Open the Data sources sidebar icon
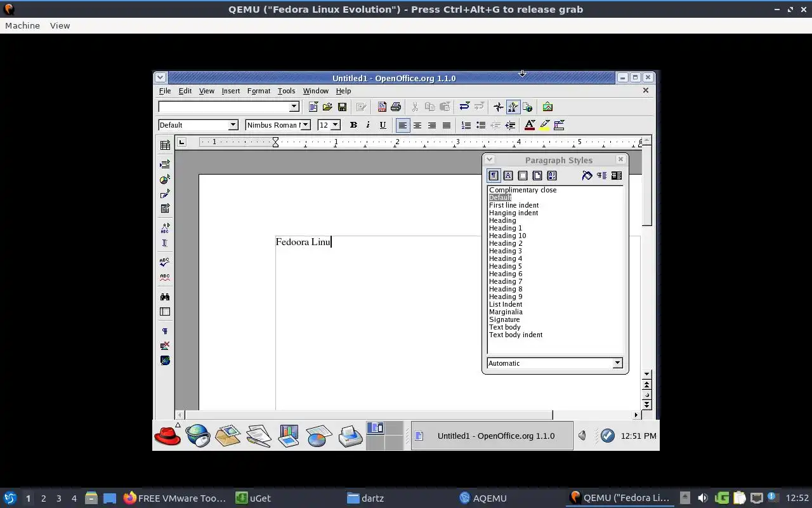 tap(165, 312)
